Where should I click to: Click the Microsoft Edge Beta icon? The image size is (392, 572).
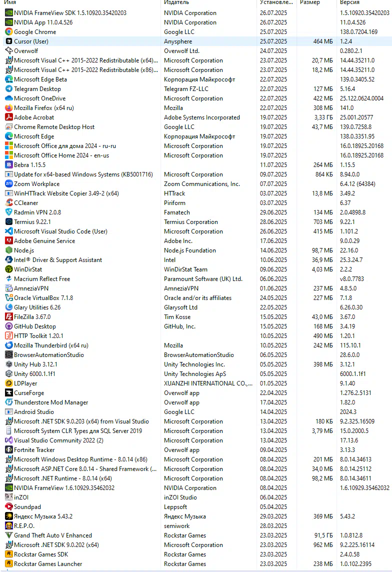pos(9,79)
